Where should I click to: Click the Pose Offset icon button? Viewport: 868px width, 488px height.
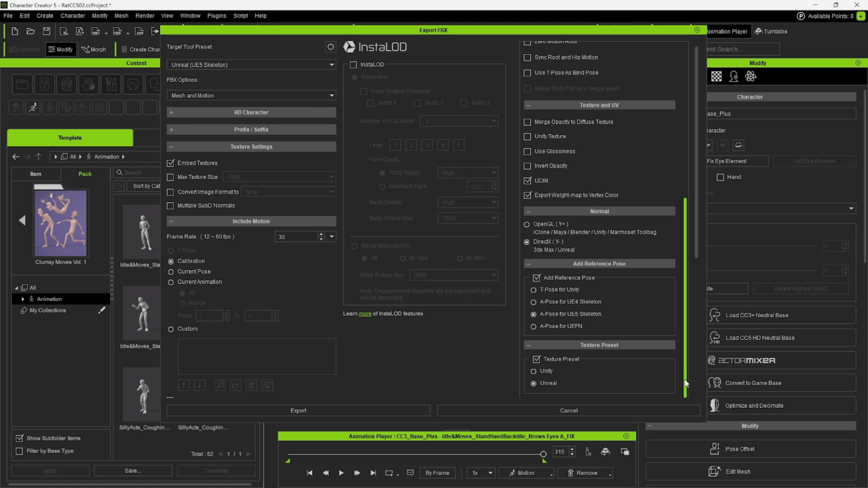click(x=714, y=448)
